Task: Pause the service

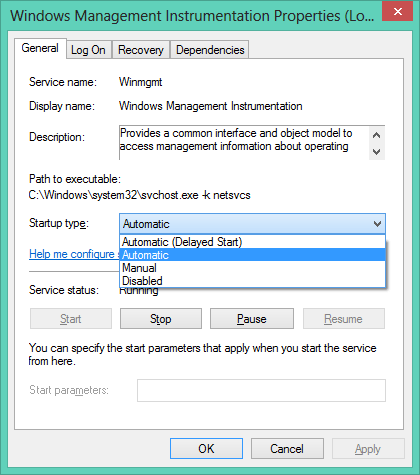Action: (x=252, y=319)
